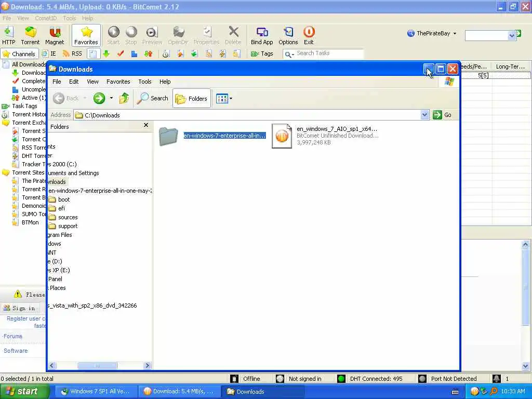Viewport: 532px width, 399px height.
Task: Click the Stop task toolbar icon
Action: (x=131, y=35)
